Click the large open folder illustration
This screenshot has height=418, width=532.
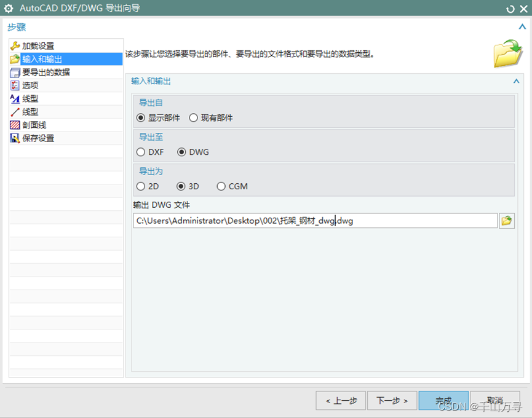507,54
